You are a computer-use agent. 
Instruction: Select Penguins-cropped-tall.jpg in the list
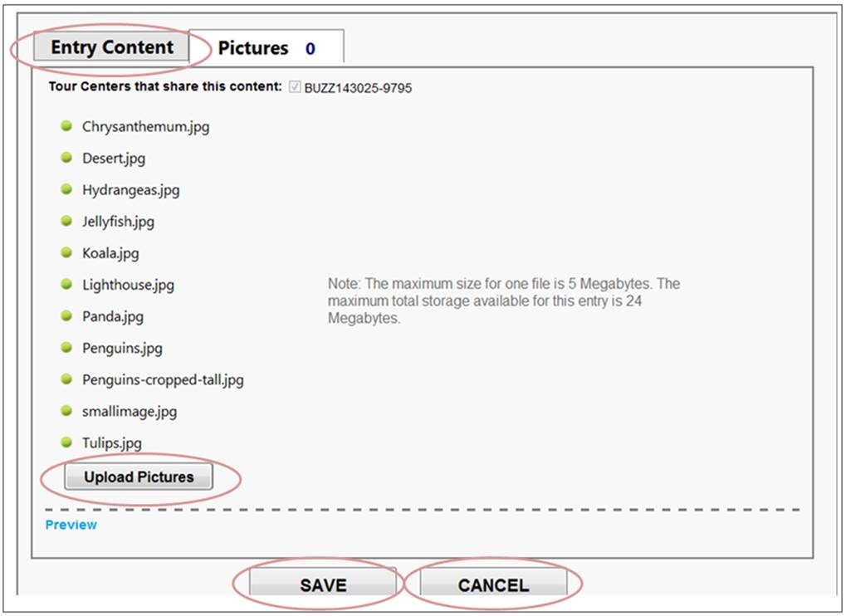click(x=163, y=379)
